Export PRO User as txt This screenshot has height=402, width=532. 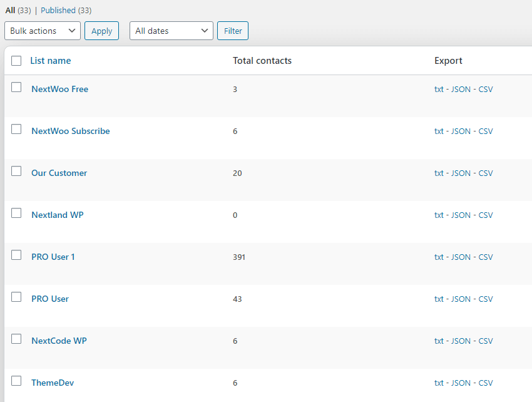(x=439, y=299)
